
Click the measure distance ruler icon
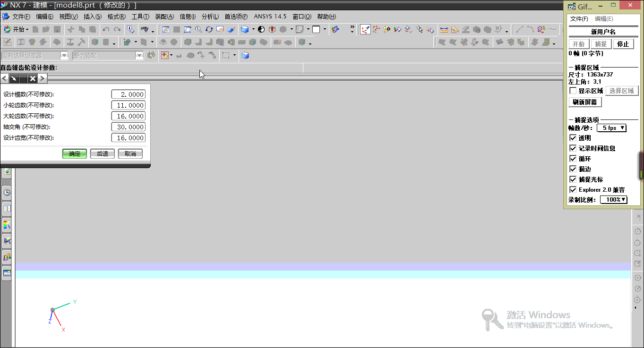444,29
